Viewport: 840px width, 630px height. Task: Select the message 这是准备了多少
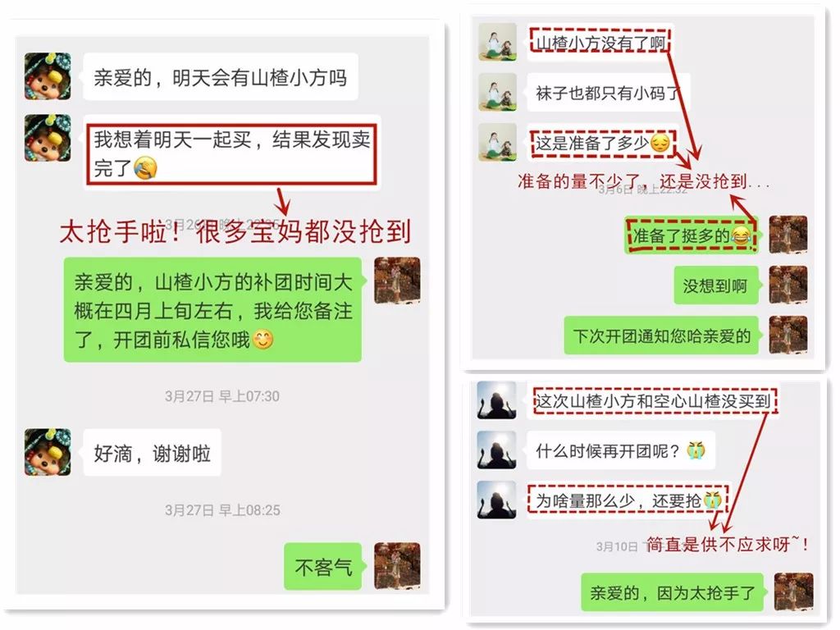602,143
